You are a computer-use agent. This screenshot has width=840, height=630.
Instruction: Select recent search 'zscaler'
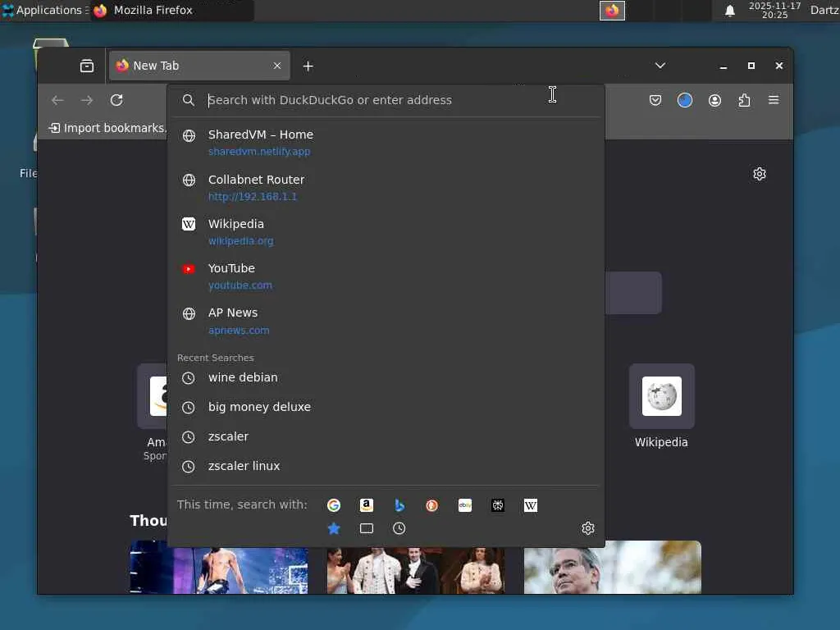click(x=386, y=436)
